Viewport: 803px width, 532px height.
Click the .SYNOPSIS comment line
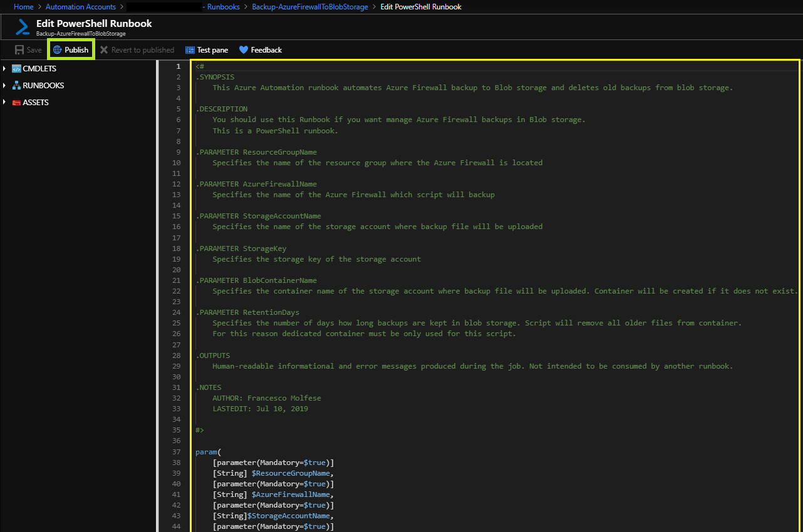[x=215, y=77]
